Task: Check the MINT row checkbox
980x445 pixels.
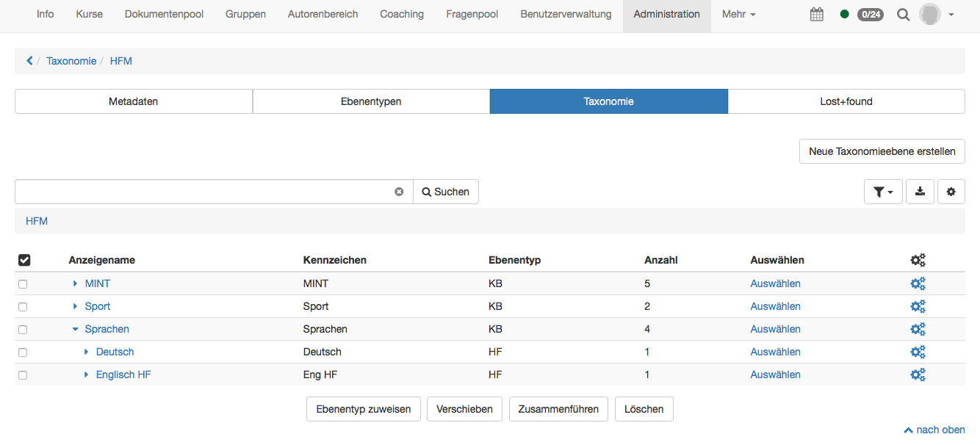Action: point(23,284)
